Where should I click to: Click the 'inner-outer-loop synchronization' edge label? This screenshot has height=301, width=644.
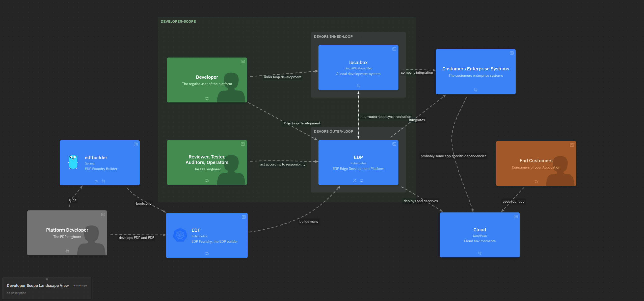385,117
